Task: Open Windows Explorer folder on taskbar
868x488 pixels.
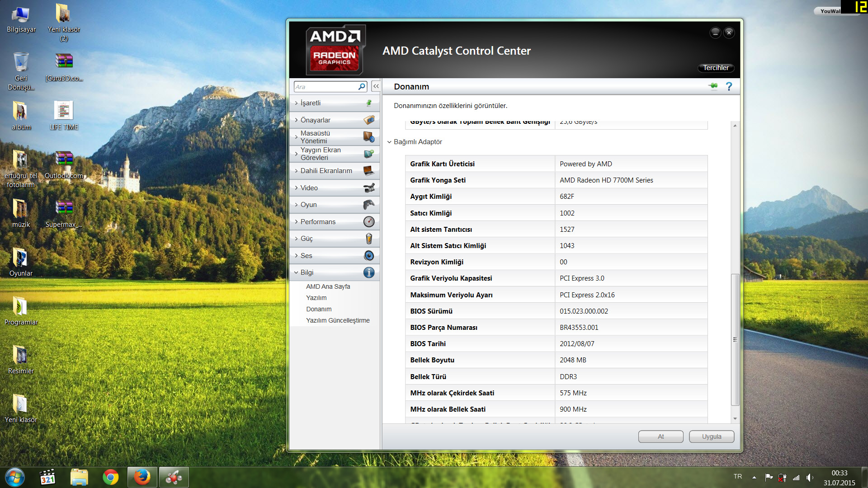Action: pyautogui.click(x=79, y=477)
